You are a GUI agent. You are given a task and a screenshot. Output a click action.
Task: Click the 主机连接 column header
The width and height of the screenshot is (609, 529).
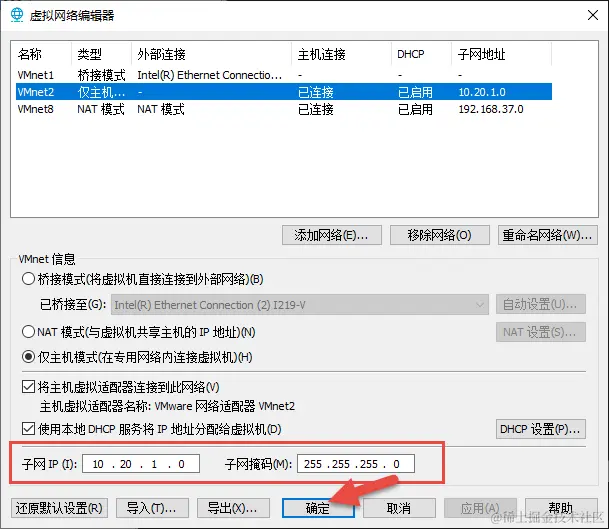[x=342, y=54]
